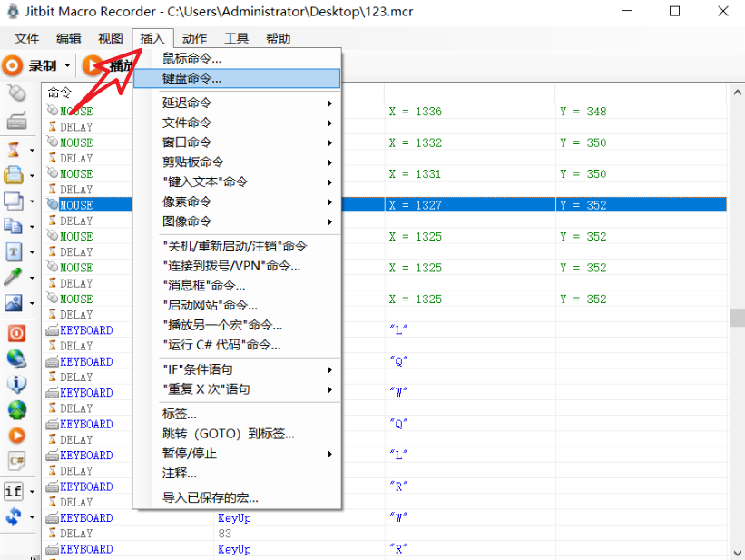Select 导入已保存的宏... menu entry
The width and height of the screenshot is (745, 560).
click(237, 497)
